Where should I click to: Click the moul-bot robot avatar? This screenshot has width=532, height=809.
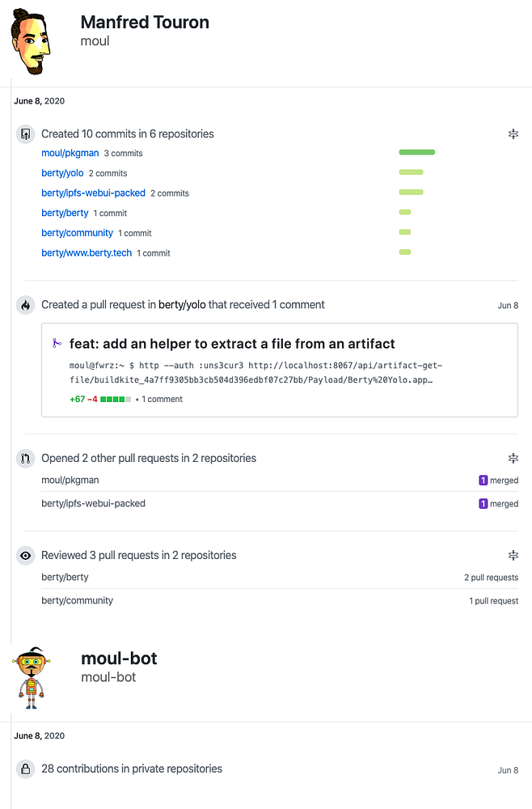tap(32, 677)
